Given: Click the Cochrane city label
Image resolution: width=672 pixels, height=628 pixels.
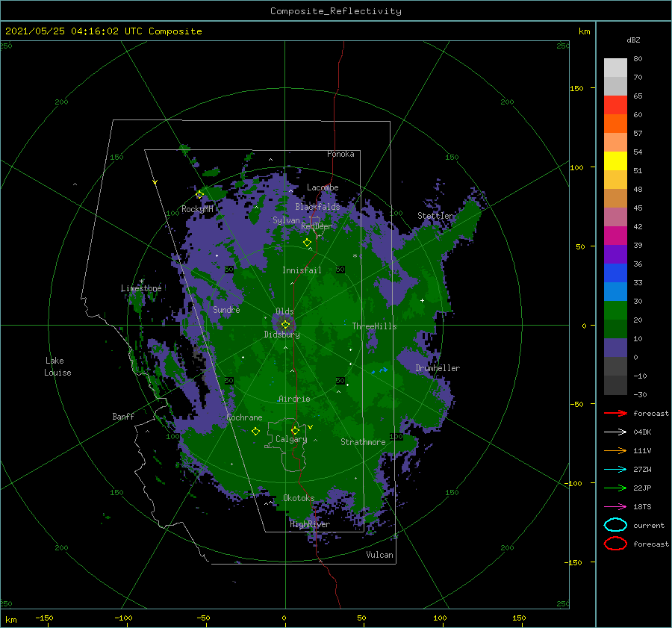Looking at the screenshot, I should click(244, 417).
